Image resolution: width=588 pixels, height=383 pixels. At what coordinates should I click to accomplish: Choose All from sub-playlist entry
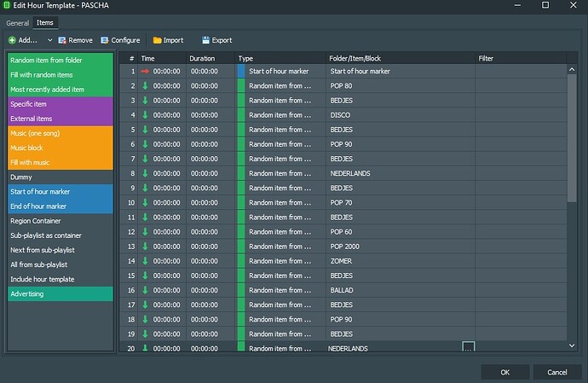coord(60,264)
